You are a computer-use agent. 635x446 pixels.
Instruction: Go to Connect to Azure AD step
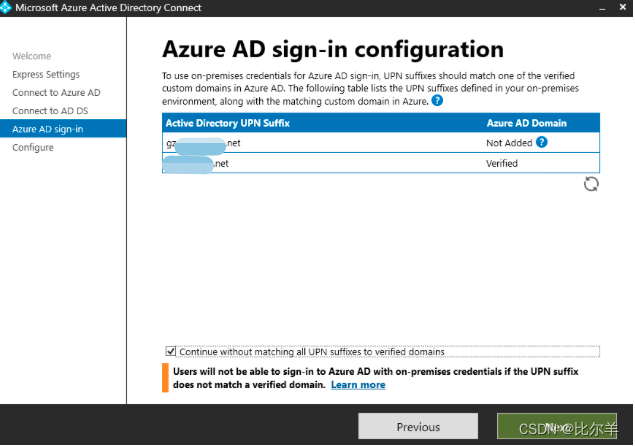(56, 93)
